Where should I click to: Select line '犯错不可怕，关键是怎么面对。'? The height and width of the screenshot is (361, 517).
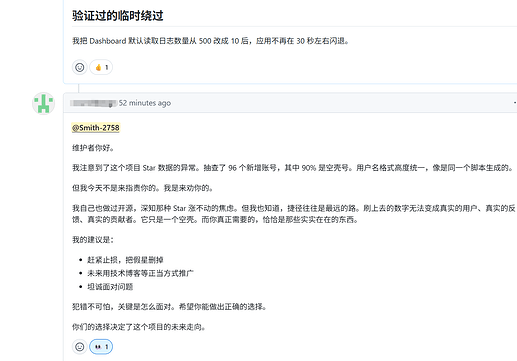click(125, 307)
